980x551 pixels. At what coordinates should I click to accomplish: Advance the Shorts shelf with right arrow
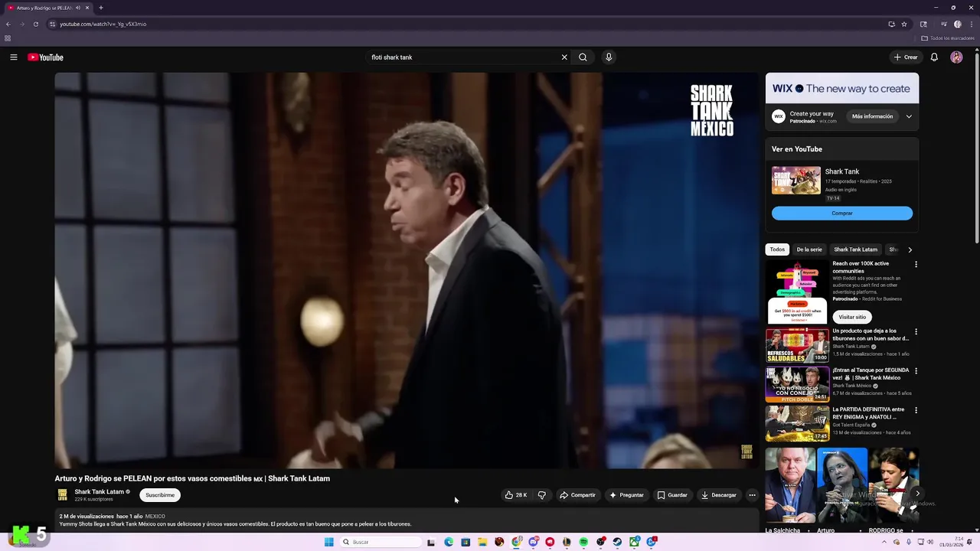(917, 494)
